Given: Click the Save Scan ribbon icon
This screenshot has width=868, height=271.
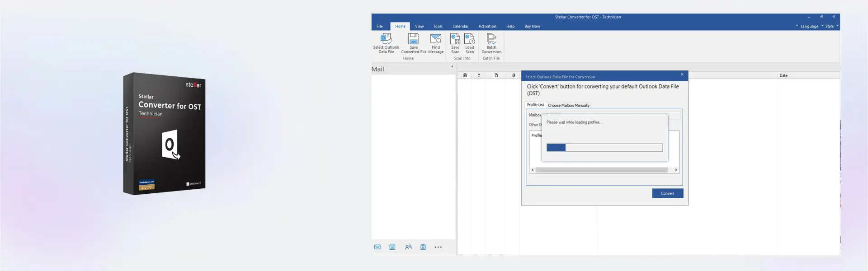Looking at the screenshot, I should click(x=455, y=43).
